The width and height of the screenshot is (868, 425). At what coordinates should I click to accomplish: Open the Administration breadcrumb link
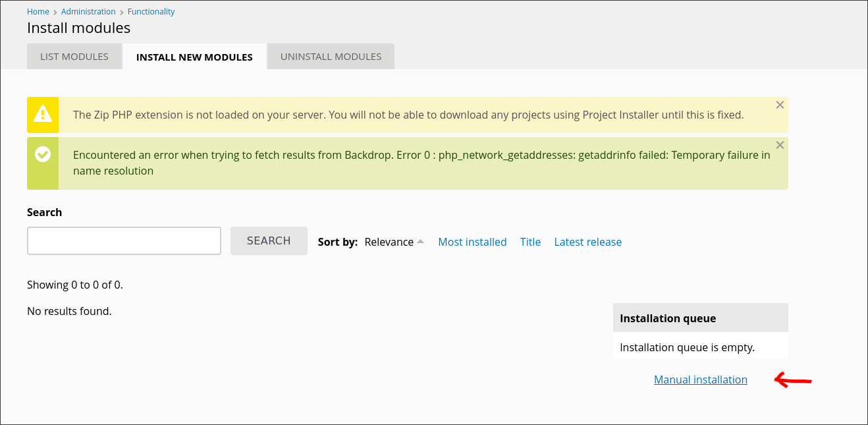click(x=88, y=12)
